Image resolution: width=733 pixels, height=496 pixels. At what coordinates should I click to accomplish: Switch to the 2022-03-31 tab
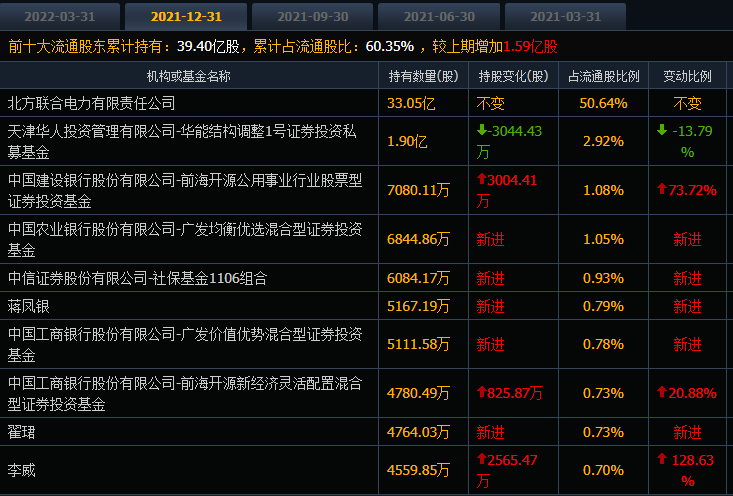(x=60, y=17)
